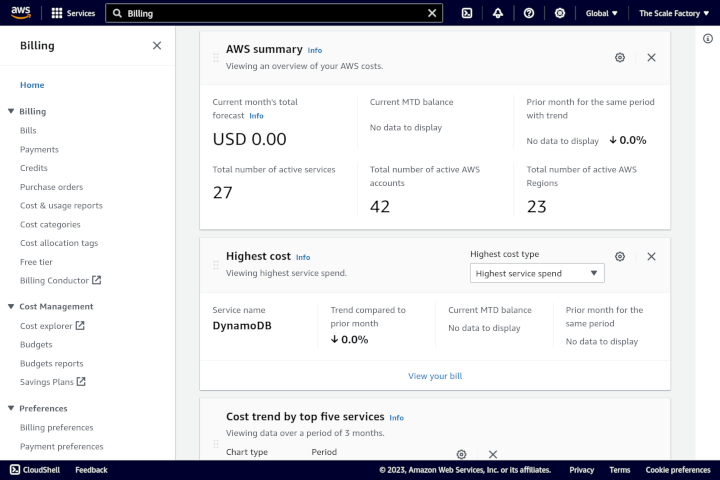720x480 pixels.
Task: Open the settings gear in top navigation
Action: coord(560,14)
